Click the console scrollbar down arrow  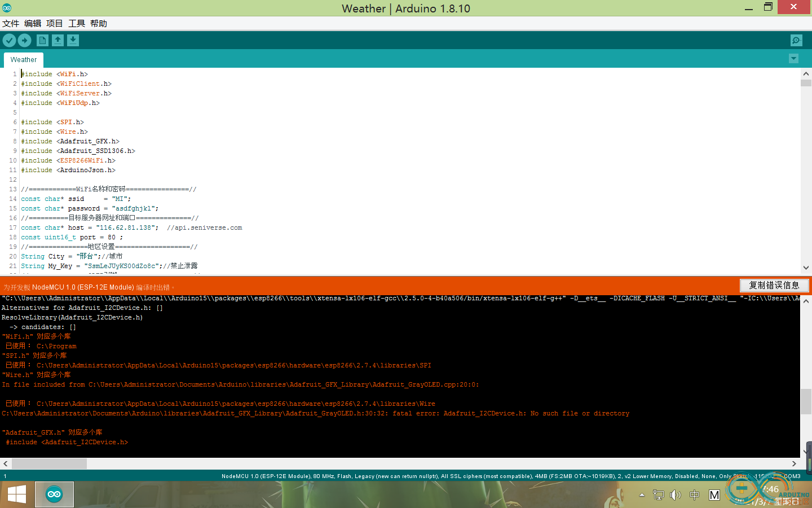(x=806, y=452)
